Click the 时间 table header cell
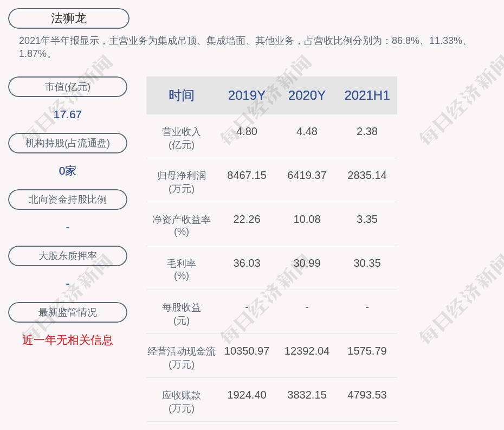The image size is (504, 430). click(182, 95)
